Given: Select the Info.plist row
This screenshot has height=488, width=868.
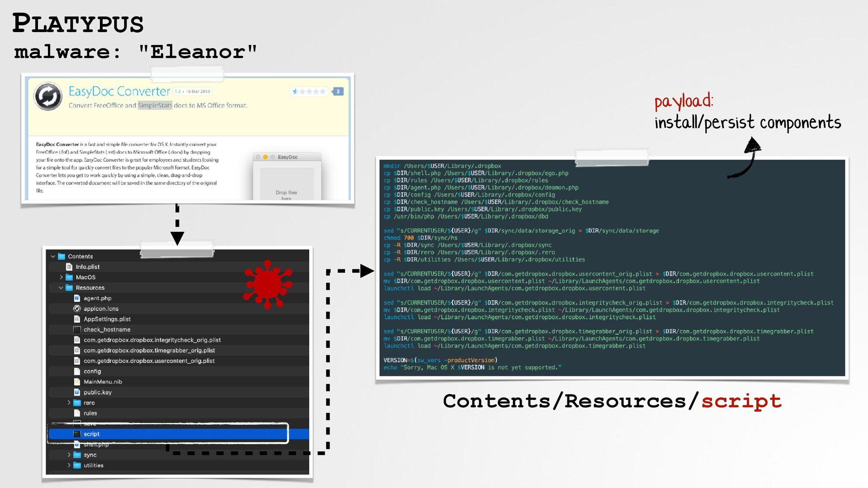Looking at the screenshot, I should point(179,267).
